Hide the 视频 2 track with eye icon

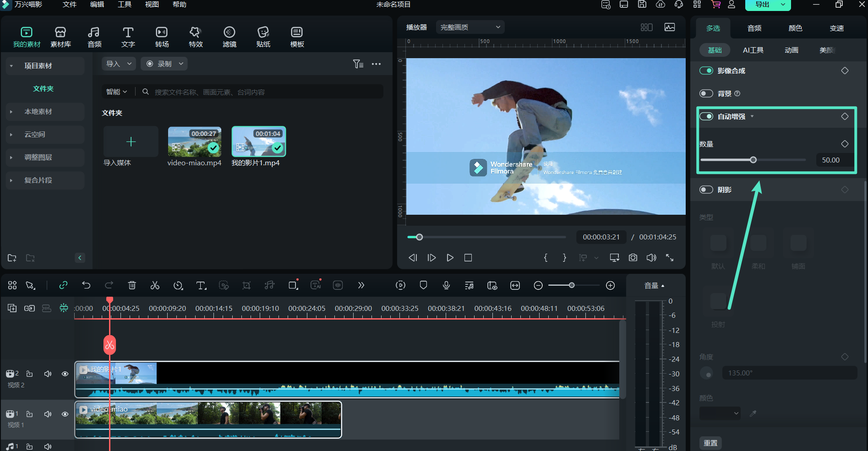pyautogui.click(x=65, y=374)
